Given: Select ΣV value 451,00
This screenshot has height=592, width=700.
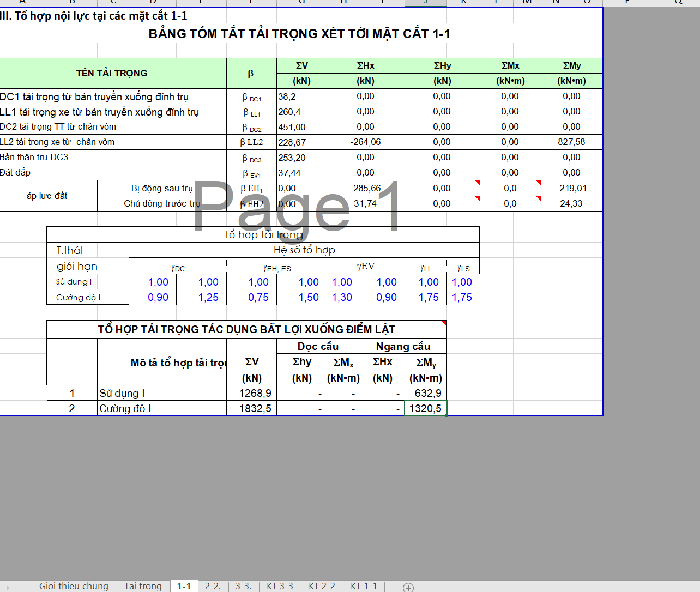Looking at the screenshot, I should [301, 127].
